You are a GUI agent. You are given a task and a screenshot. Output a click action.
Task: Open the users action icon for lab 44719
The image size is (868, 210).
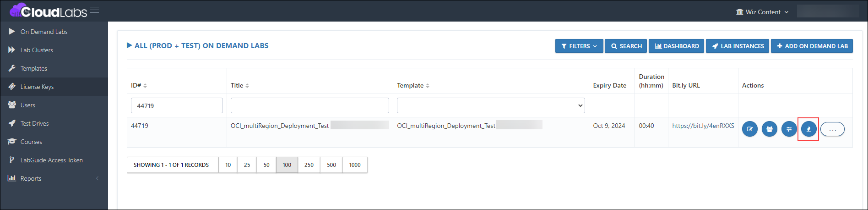click(769, 129)
